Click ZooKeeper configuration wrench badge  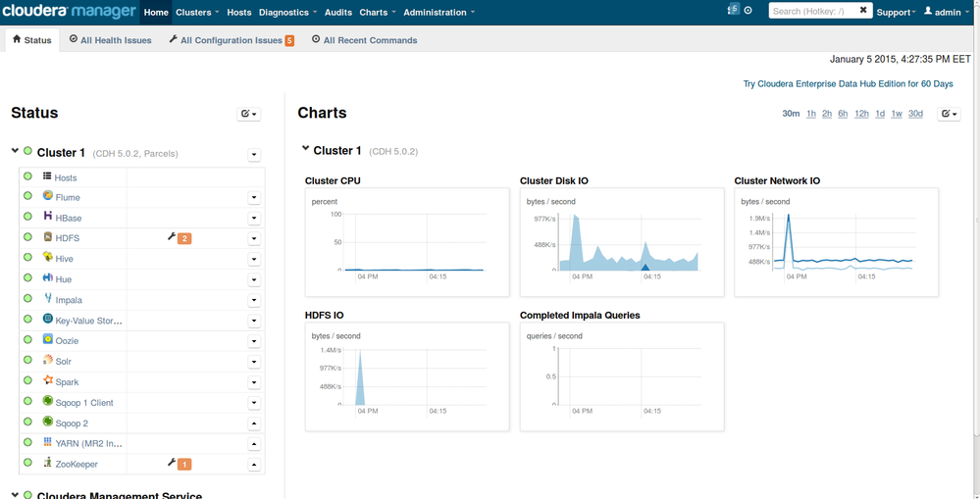180,464
